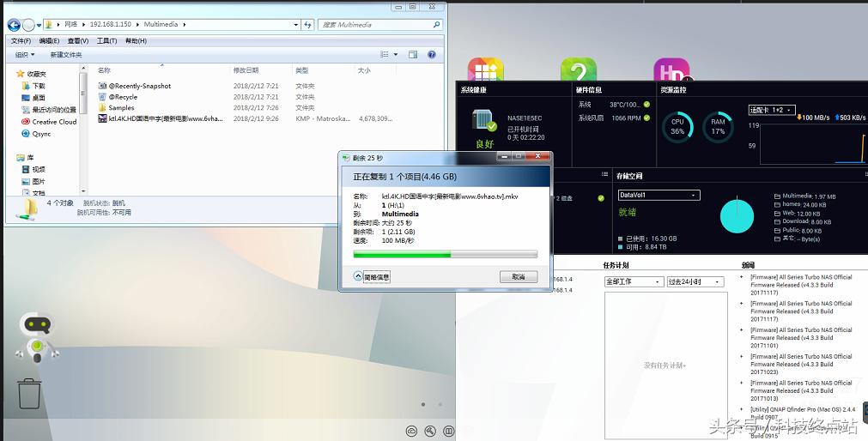868x441 pixels.
Task: Click the utility wrench icon at desktop bottom
Action: click(430, 431)
